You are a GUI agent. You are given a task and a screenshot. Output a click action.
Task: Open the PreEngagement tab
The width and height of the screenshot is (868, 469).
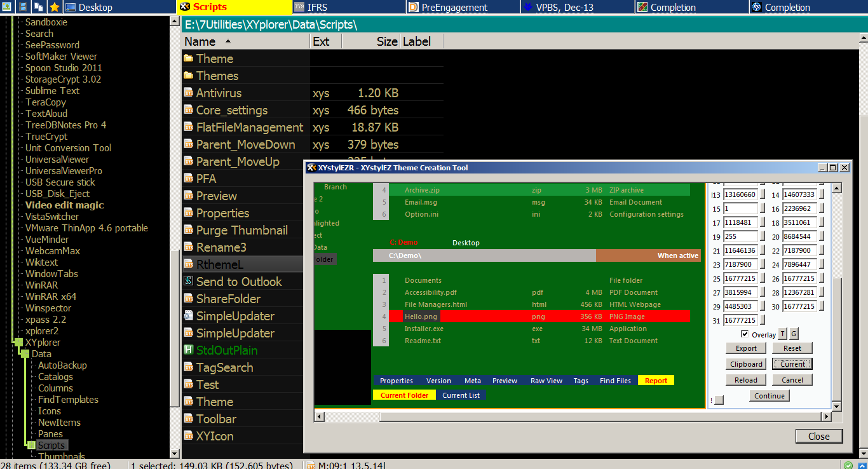pos(454,8)
